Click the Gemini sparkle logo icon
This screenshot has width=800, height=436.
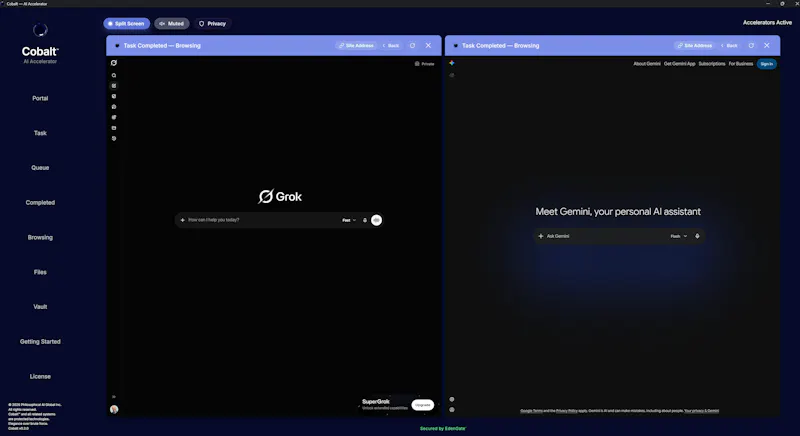[x=452, y=63]
